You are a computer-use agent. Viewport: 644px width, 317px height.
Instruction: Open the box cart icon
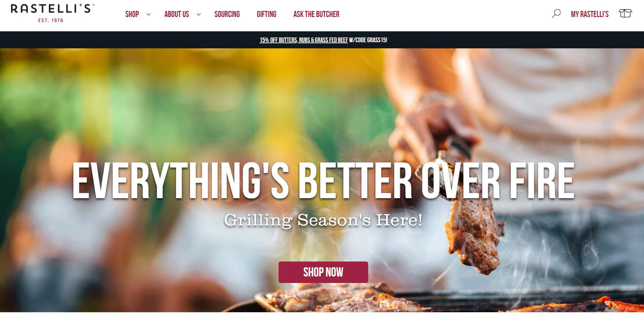tap(625, 14)
